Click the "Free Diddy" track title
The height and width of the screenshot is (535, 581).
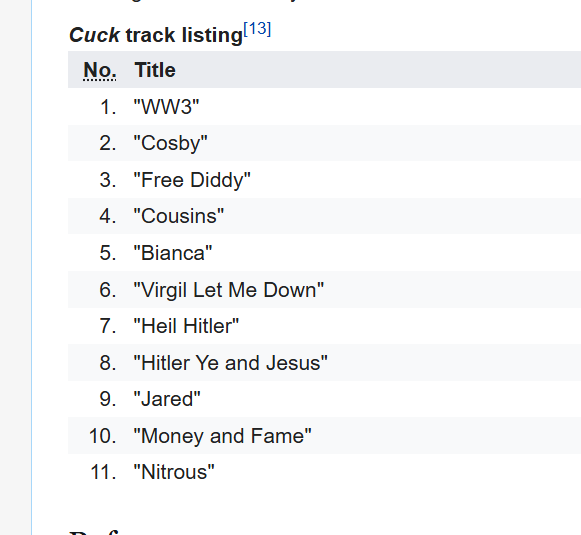[x=192, y=180]
